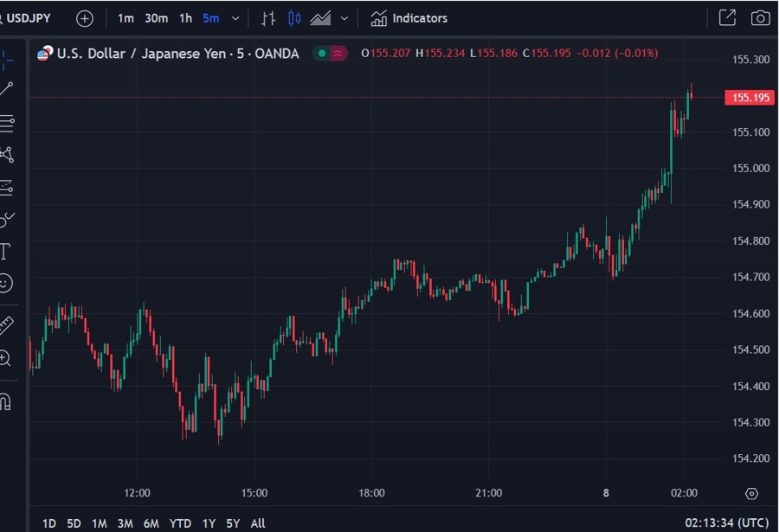Viewport: 779px width, 532px height.
Task: Enable the magnet snap mode
Action: (5, 402)
